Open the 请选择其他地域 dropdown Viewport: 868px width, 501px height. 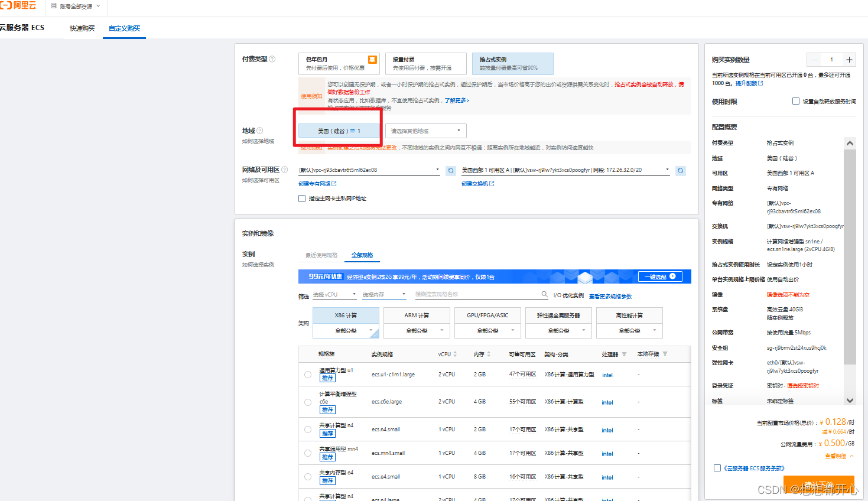coord(426,131)
